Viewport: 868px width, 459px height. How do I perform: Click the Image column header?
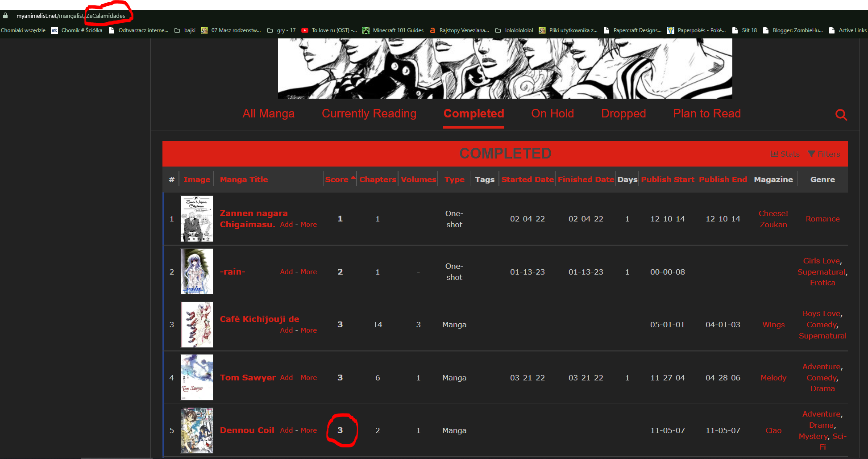(197, 179)
